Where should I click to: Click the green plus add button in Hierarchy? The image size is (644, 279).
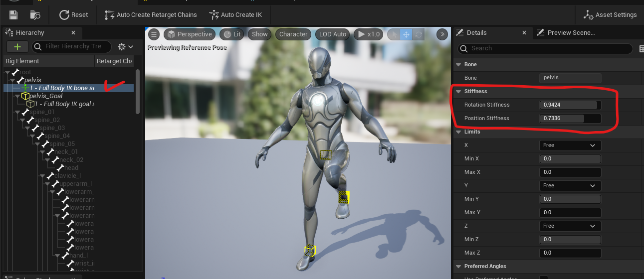point(17,46)
